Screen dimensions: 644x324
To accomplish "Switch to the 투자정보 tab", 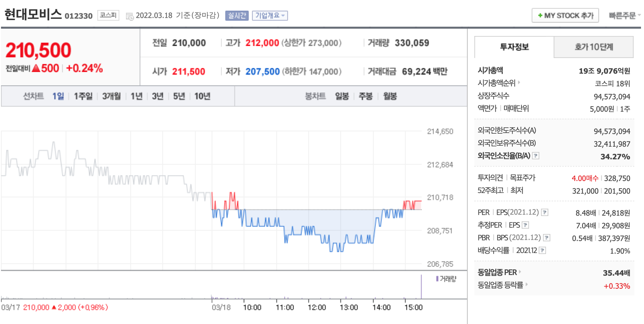I will (x=514, y=47).
